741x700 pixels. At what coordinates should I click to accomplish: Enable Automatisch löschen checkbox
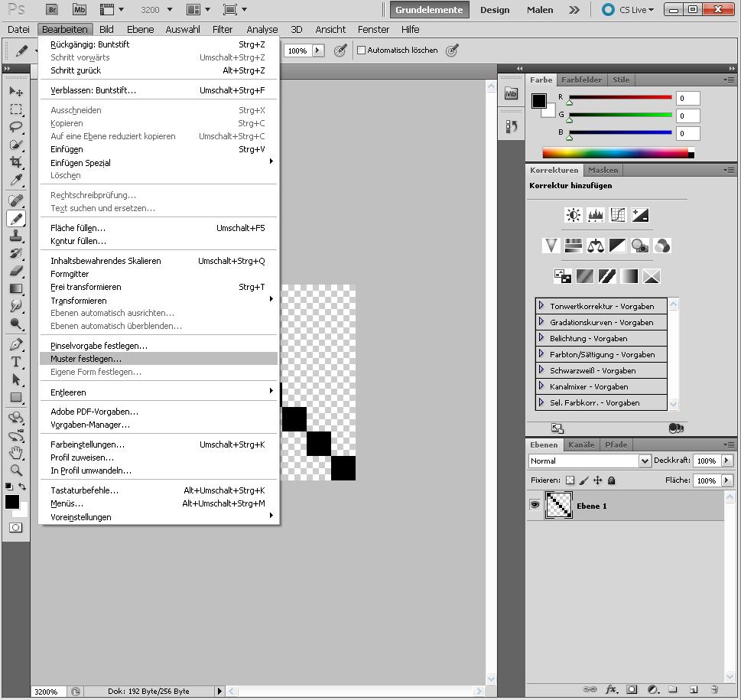362,50
